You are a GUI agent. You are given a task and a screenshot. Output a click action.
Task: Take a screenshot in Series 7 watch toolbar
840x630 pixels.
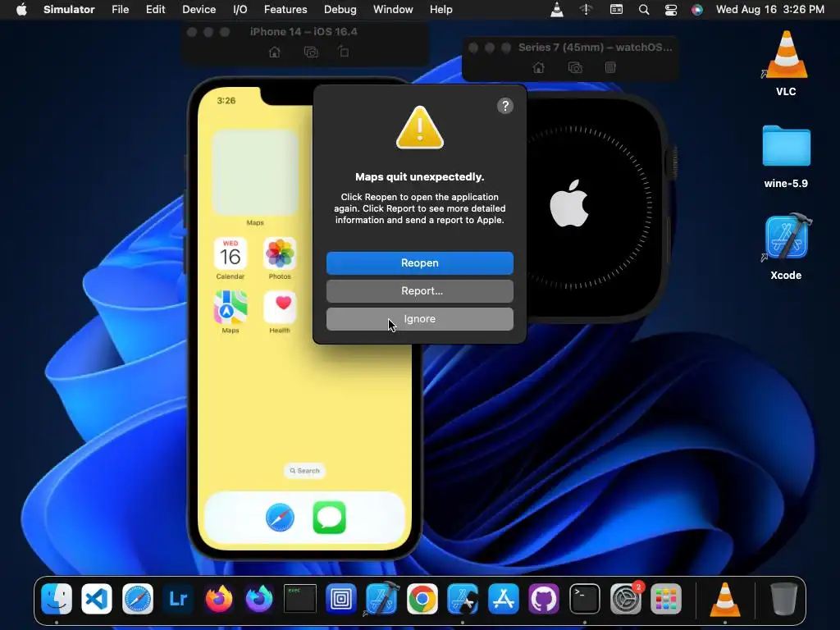coord(575,67)
